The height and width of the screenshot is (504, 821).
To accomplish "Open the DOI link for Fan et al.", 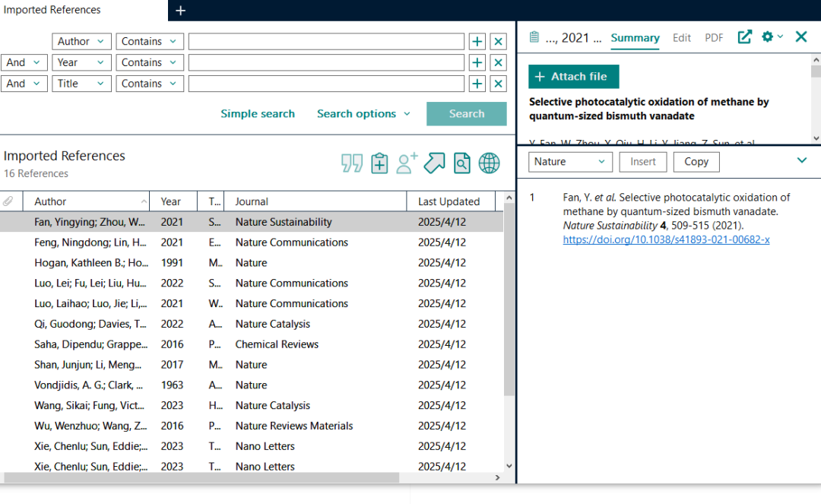I will point(666,239).
